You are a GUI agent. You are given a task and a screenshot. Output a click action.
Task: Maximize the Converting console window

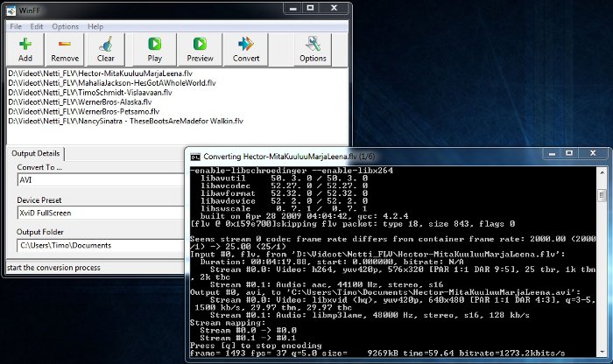569,153
